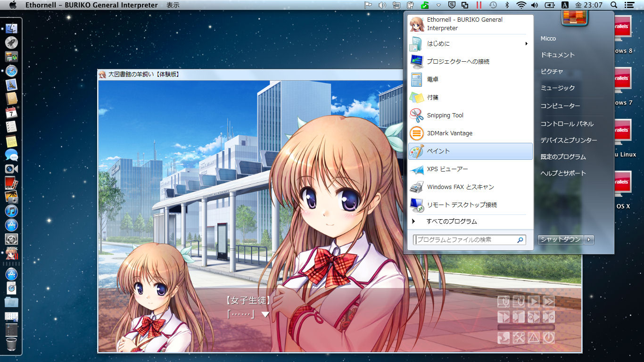The width and height of the screenshot is (644, 362).
Task: Start auto-play with the single play arrow
Action: coord(534,301)
